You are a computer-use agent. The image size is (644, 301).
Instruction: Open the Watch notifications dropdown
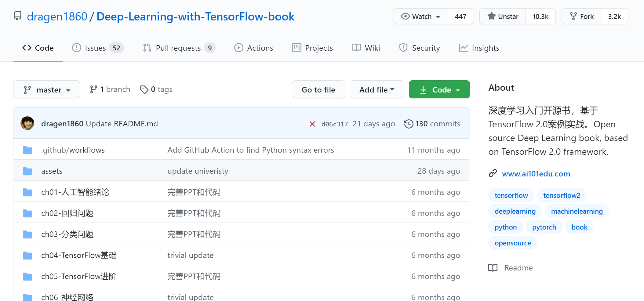pyautogui.click(x=421, y=16)
